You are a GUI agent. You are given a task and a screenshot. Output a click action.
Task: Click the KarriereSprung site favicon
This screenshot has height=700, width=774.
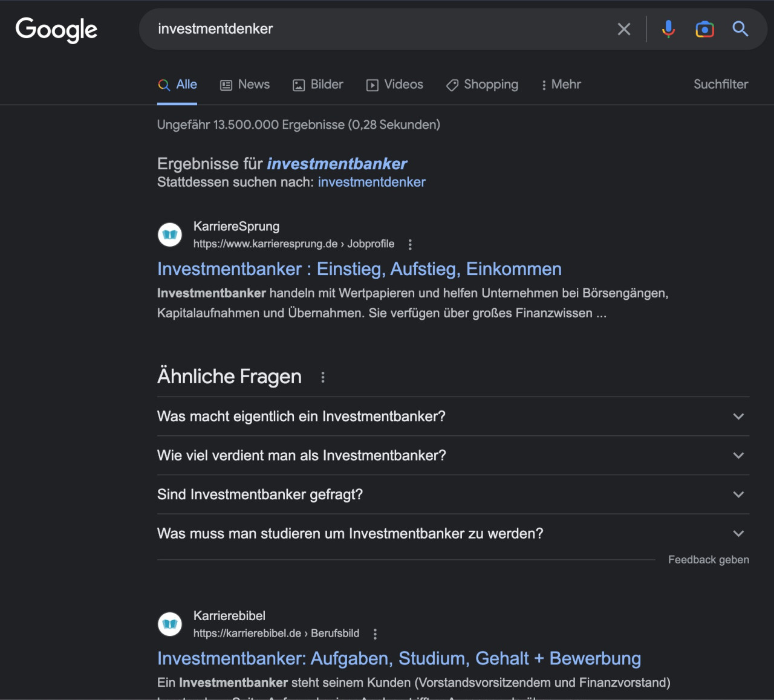tap(170, 235)
